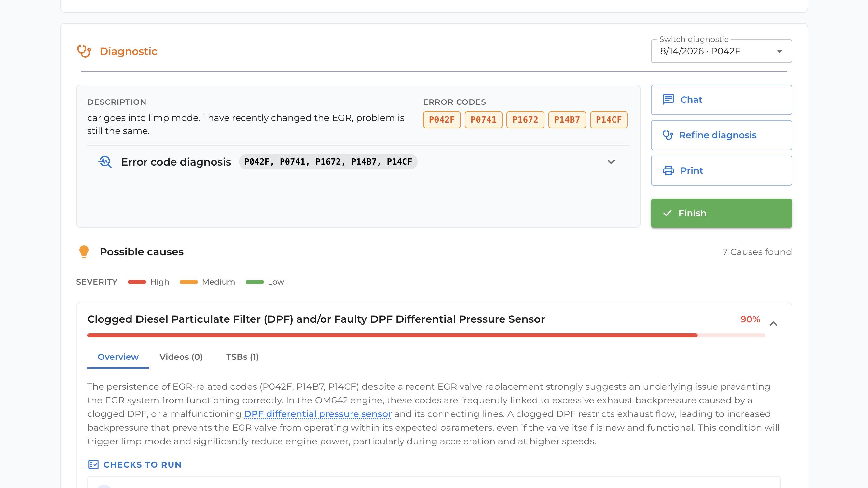The height and width of the screenshot is (488, 868).
Task: Click the grey code list pill in Error code diagnosis
Action: click(328, 162)
